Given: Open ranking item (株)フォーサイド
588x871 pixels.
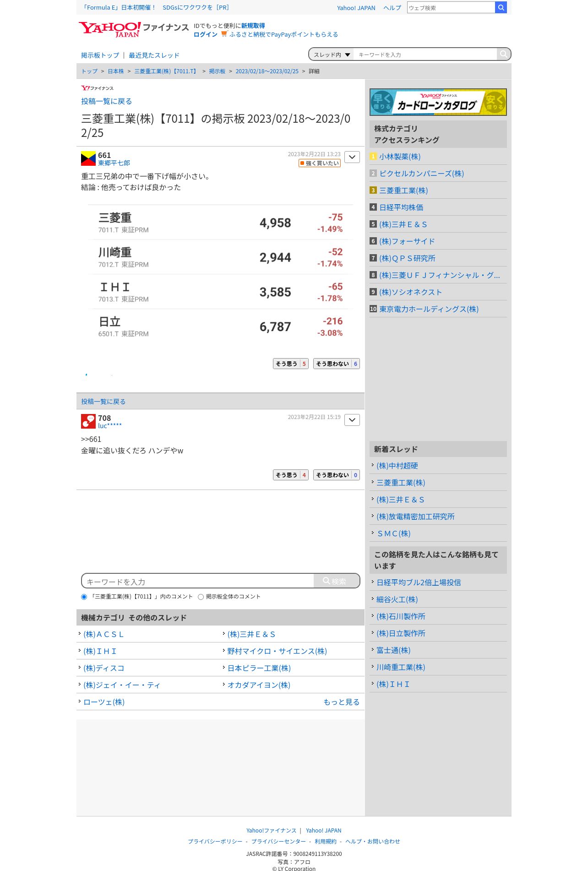Looking at the screenshot, I should coord(407,241).
